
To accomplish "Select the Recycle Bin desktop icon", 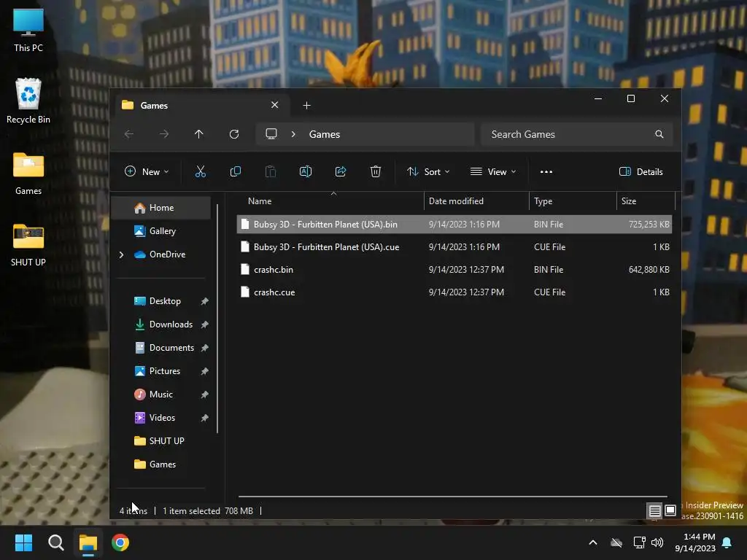I will [x=28, y=101].
